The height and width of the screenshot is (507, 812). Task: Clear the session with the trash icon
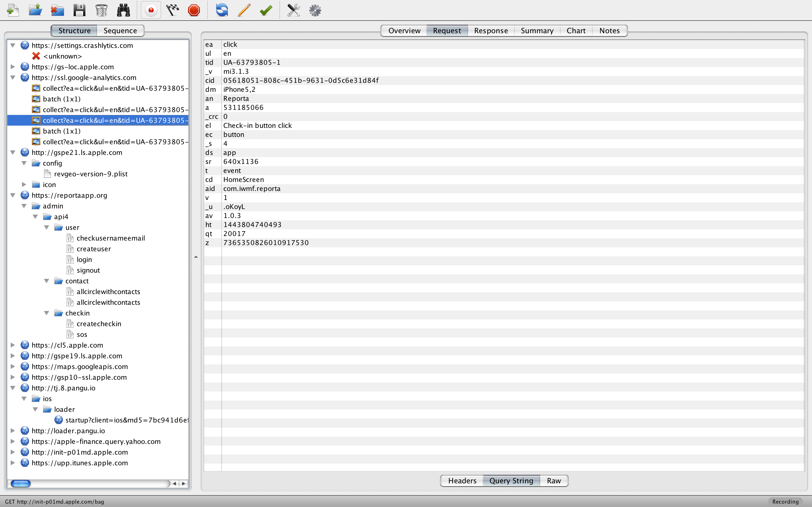coord(101,10)
